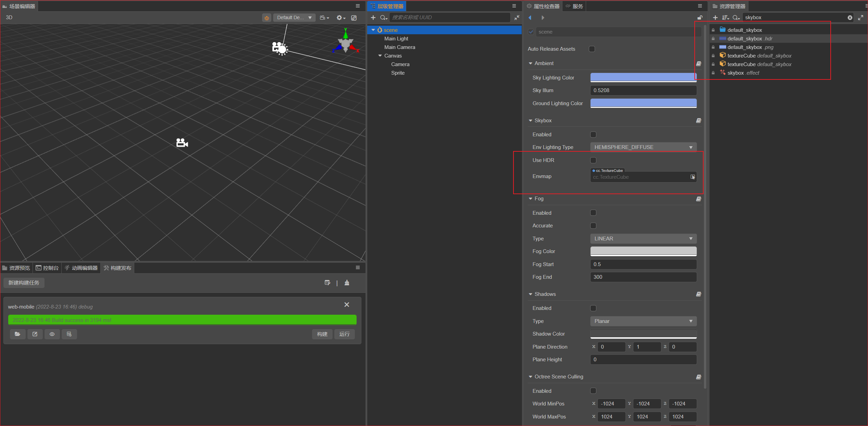Open the Fog Type LINEAR dropdown
The image size is (868, 426).
click(643, 239)
